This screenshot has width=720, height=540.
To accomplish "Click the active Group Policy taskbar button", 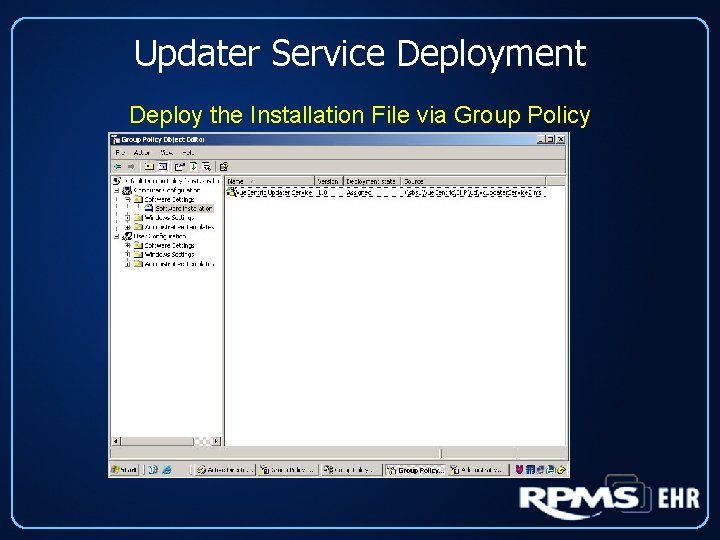I will pyautogui.click(x=416, y=470).
